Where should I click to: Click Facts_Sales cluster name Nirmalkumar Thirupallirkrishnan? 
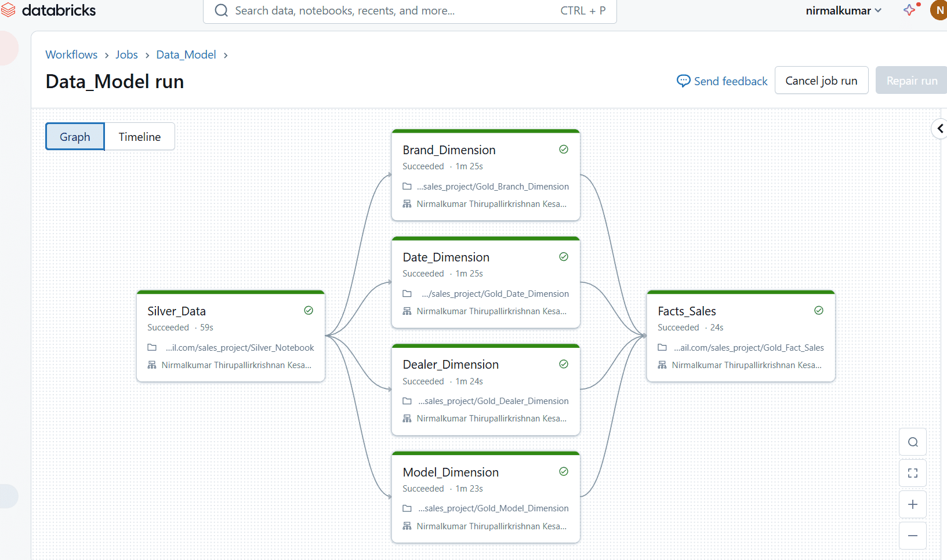click(746, 365)
